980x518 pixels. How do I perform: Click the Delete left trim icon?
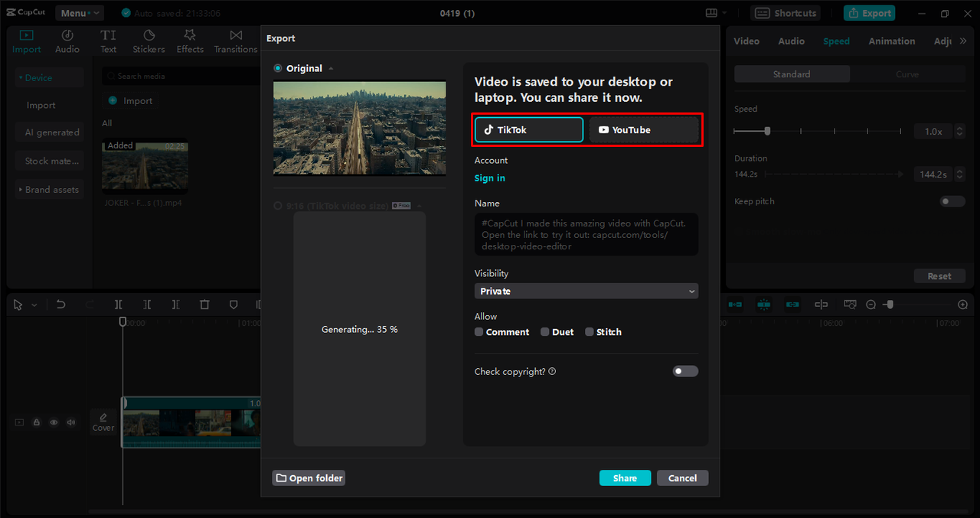pos(147,305)
